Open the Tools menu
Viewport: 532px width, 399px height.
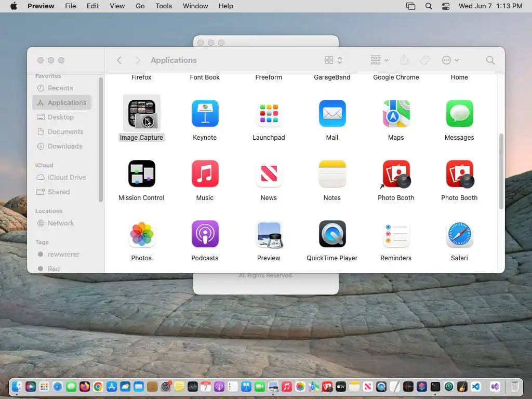tap(164, 6)
